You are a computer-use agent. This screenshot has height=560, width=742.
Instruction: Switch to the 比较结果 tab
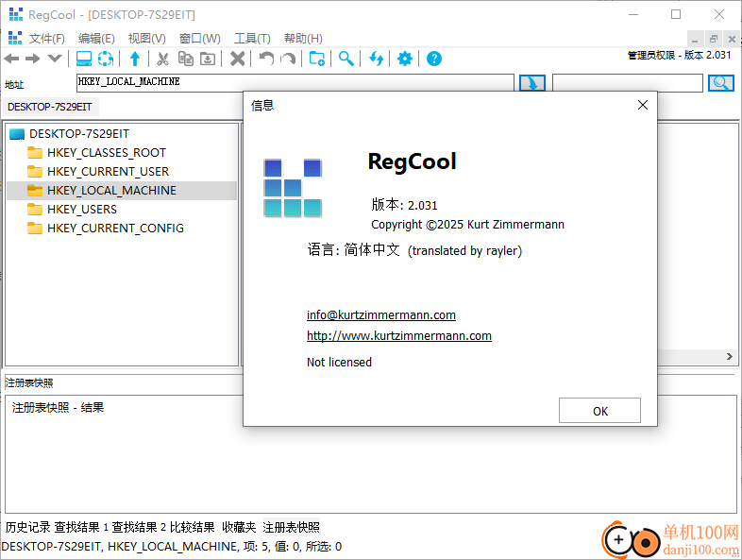193,527
